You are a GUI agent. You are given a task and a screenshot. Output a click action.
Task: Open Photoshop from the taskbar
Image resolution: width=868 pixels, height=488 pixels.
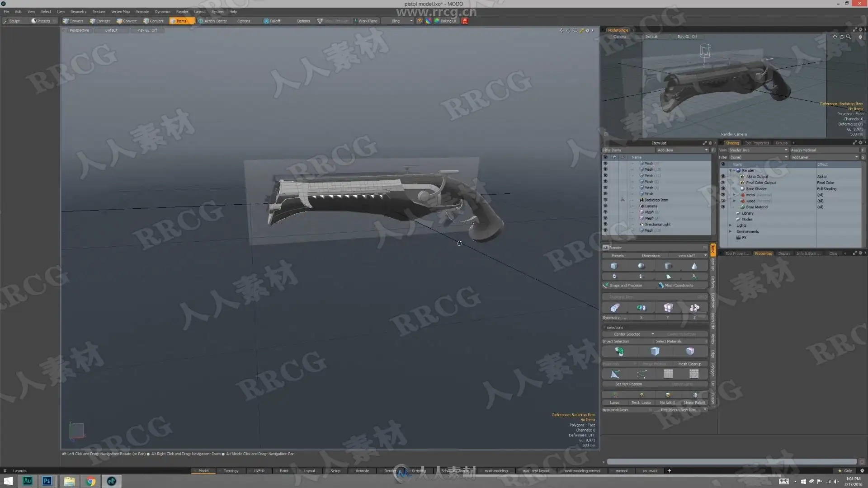pos(47,481)
